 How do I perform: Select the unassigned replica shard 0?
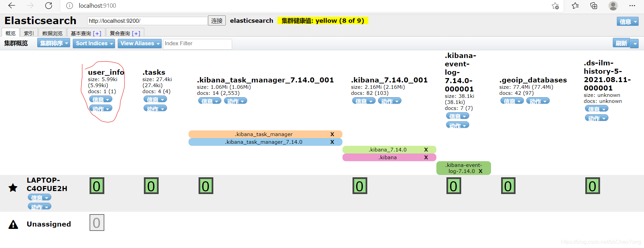tap(97, 223)
